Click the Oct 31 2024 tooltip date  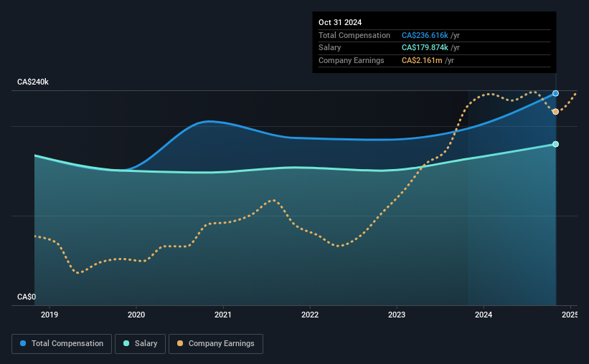pyautogui.click(x=340, y=22)
